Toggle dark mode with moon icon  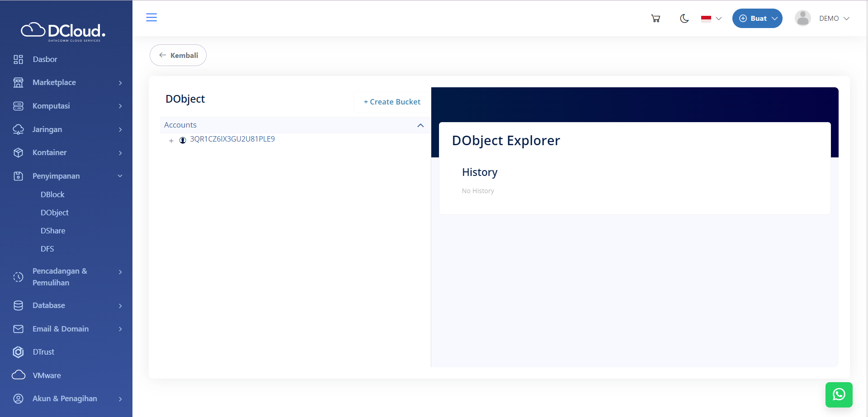pos(684,19)
